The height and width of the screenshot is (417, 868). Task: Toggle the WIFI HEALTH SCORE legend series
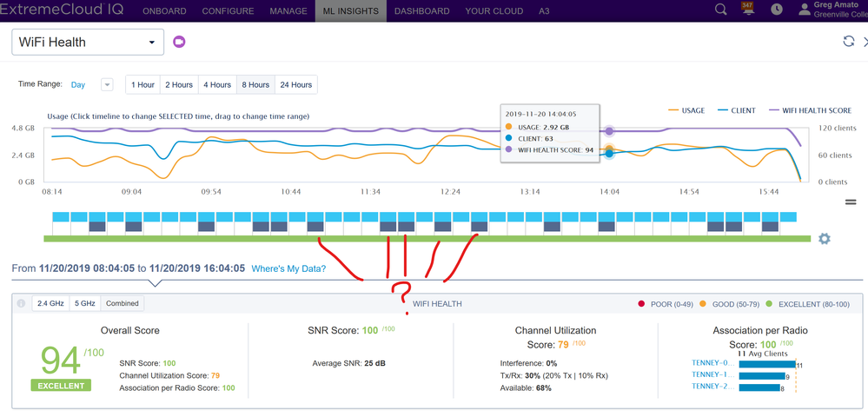(809, 110)
